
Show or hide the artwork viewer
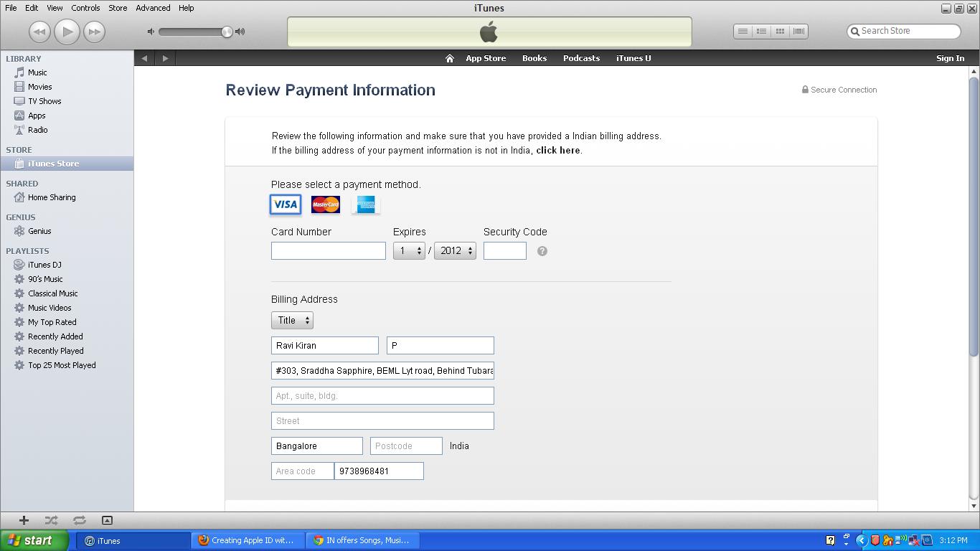pyautogui.click(x=107, y=520)
